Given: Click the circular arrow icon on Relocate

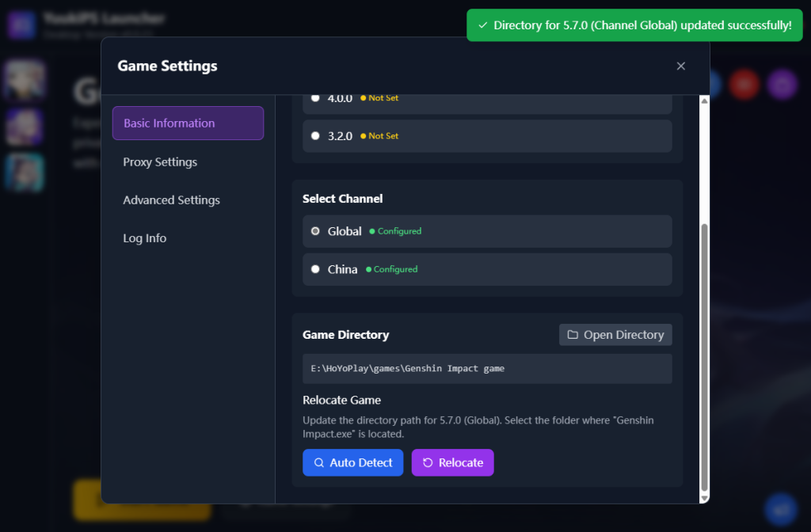Looking at the screenshot, I should (428, 462).
